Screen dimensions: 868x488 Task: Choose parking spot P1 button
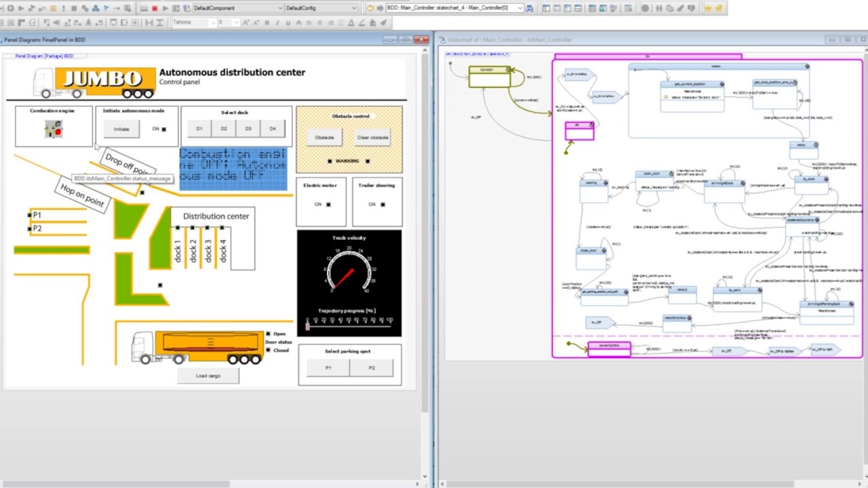[328, 367]
